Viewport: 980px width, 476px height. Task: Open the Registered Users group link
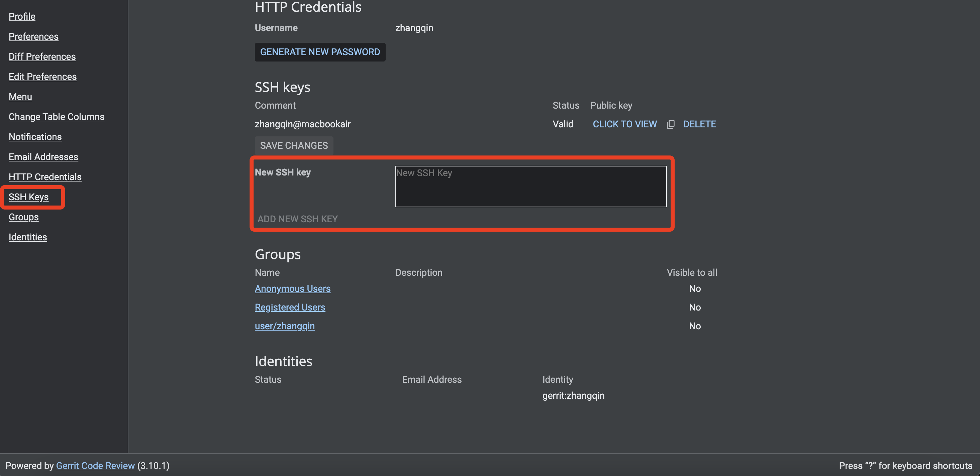pyautogui.click(x=290, y=307)
